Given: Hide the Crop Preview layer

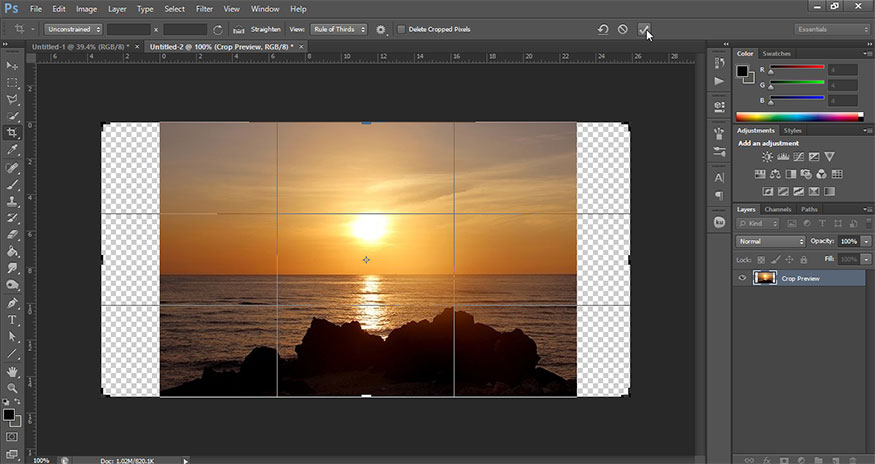Looking at the screenshot, I should coord(742,278).
